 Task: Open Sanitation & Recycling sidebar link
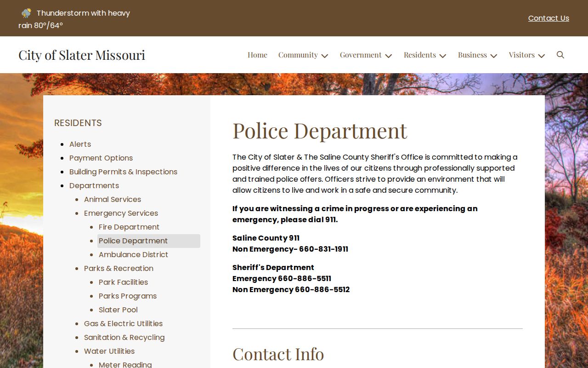pos(124,337)
